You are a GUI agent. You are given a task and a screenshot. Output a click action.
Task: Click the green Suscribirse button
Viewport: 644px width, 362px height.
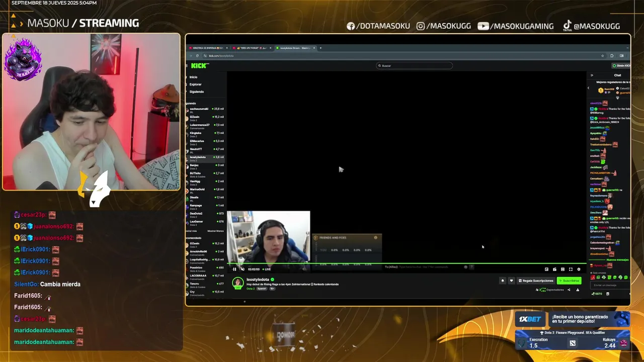coord(569,281)
